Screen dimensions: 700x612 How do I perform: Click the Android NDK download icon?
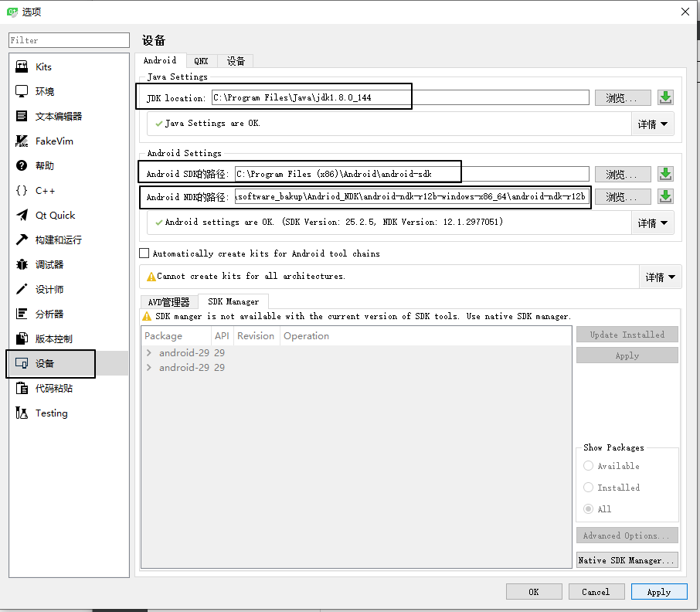coord(664,196)
